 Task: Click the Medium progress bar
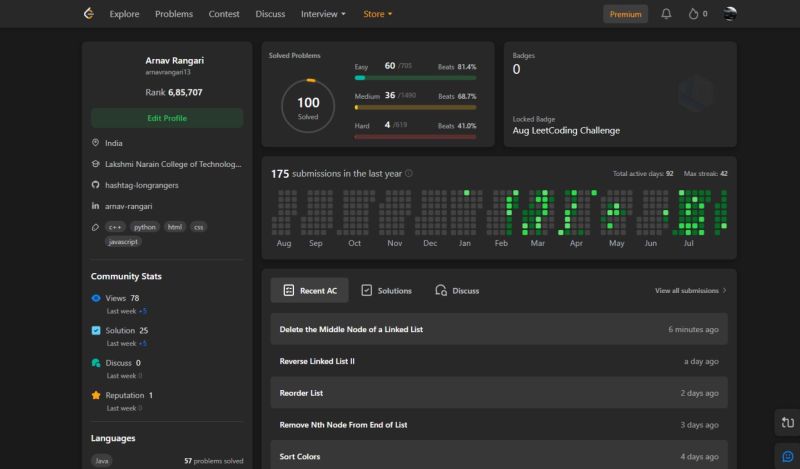pos(415,108)
